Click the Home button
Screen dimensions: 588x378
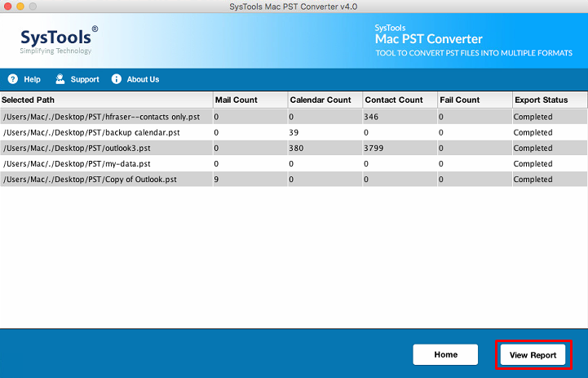point(445,354)
